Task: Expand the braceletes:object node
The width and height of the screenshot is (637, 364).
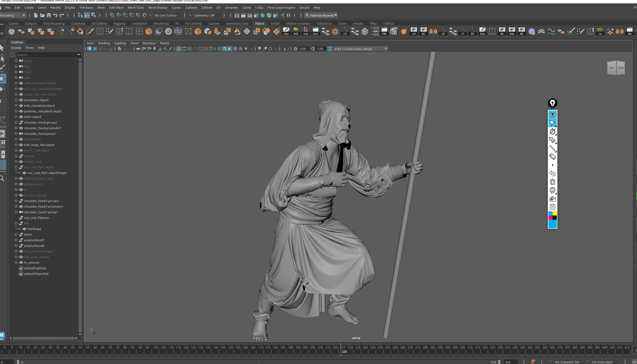Action: point(16,100)
